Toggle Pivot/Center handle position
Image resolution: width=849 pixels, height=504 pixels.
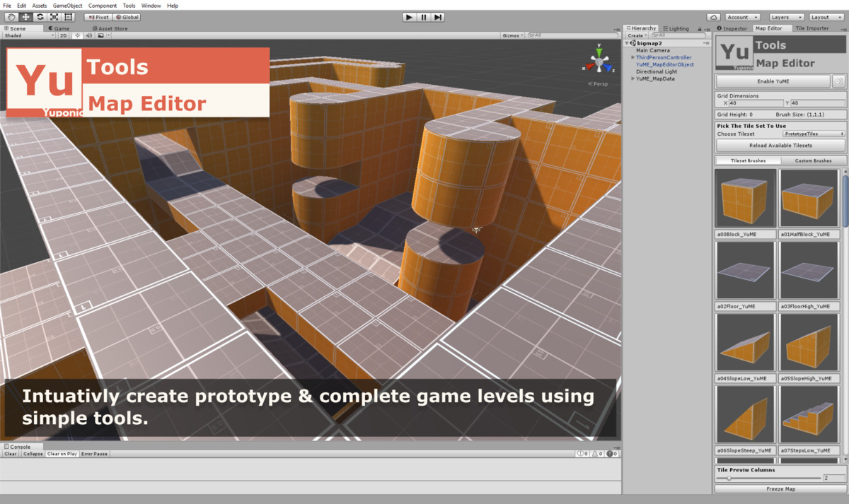click(x=98, y=17)
